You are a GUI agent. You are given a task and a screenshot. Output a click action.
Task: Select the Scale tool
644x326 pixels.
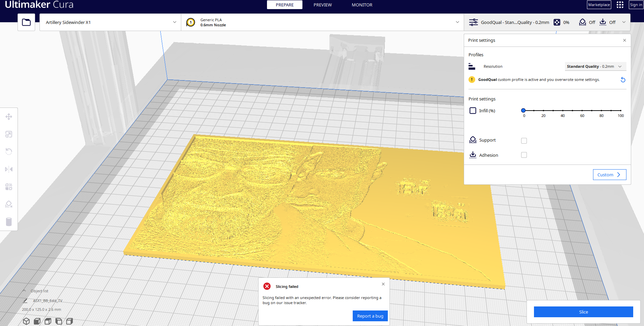point(9,134)
